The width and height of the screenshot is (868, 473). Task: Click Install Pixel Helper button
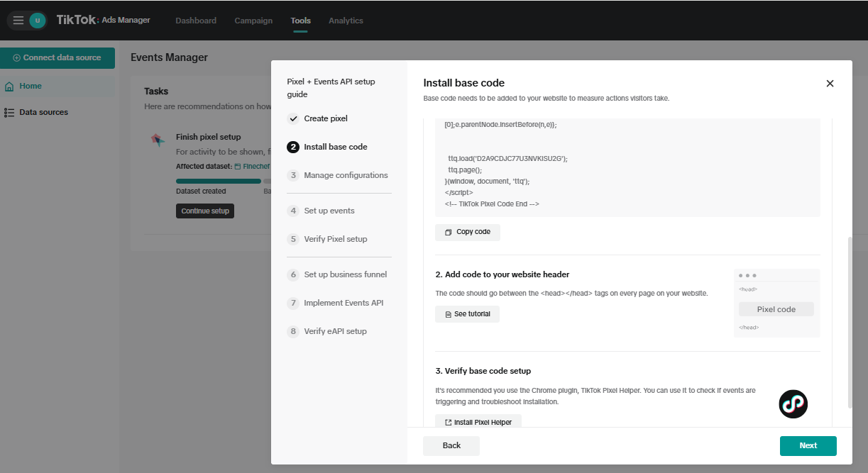[x=478, y=422]
